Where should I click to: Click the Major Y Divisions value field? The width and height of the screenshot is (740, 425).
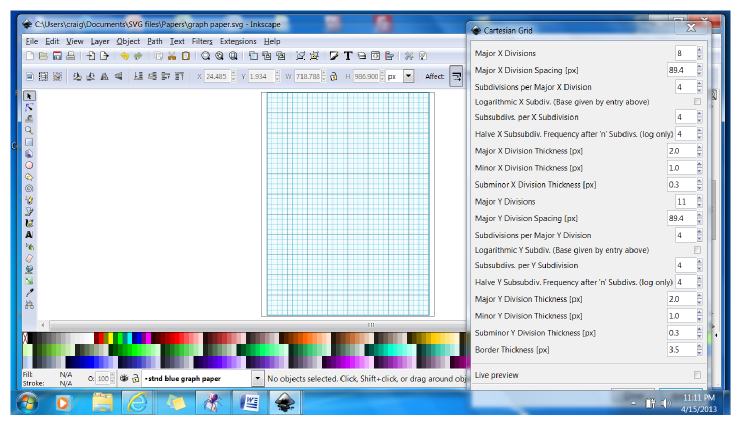(685, 202)
